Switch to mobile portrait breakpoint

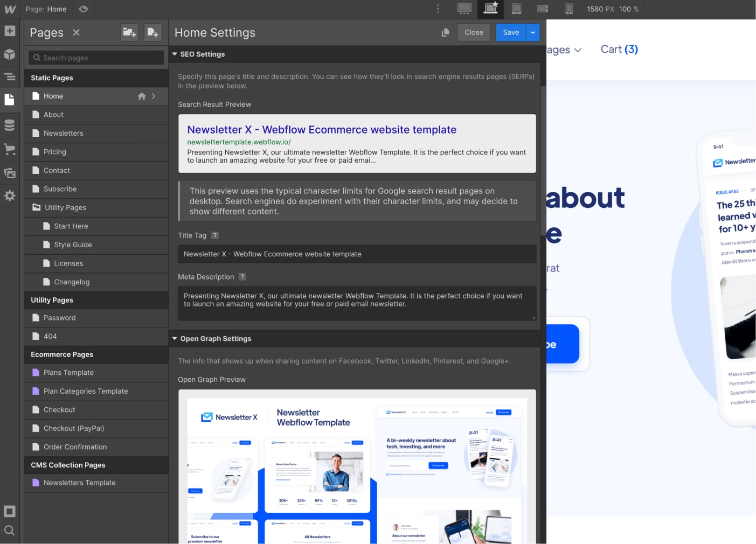(x=569, y=9)
